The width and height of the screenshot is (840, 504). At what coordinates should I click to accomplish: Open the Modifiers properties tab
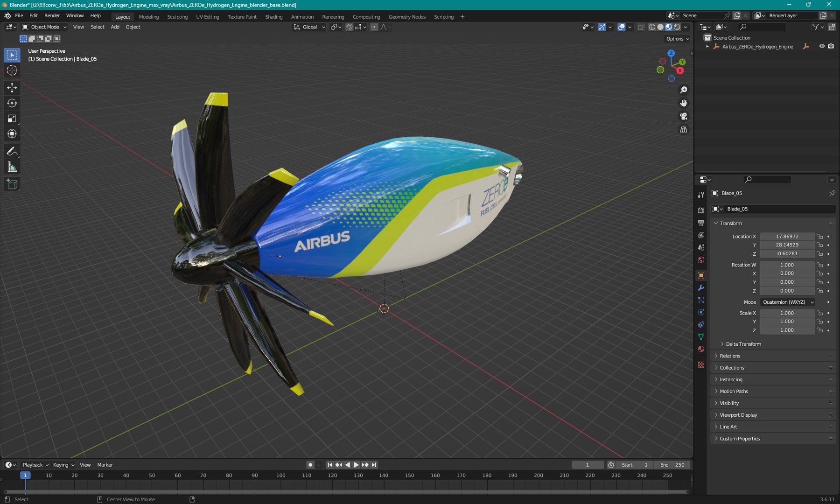coord(701,288)
